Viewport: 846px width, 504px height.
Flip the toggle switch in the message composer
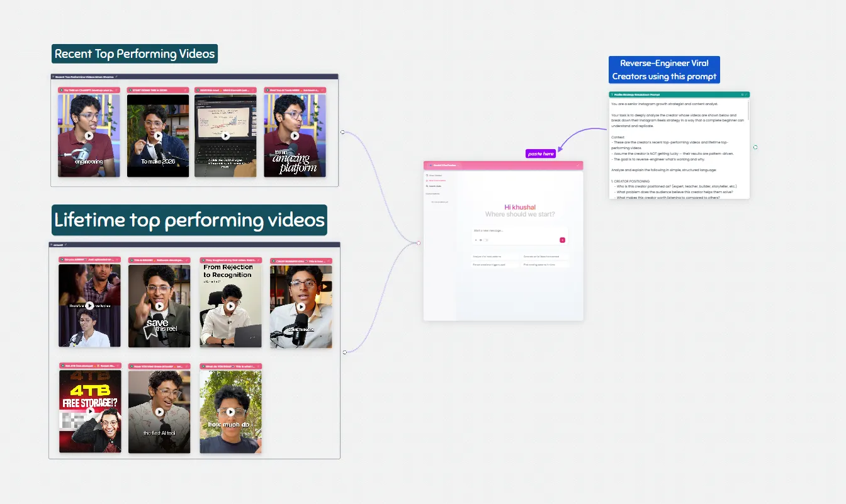point(486,240)
